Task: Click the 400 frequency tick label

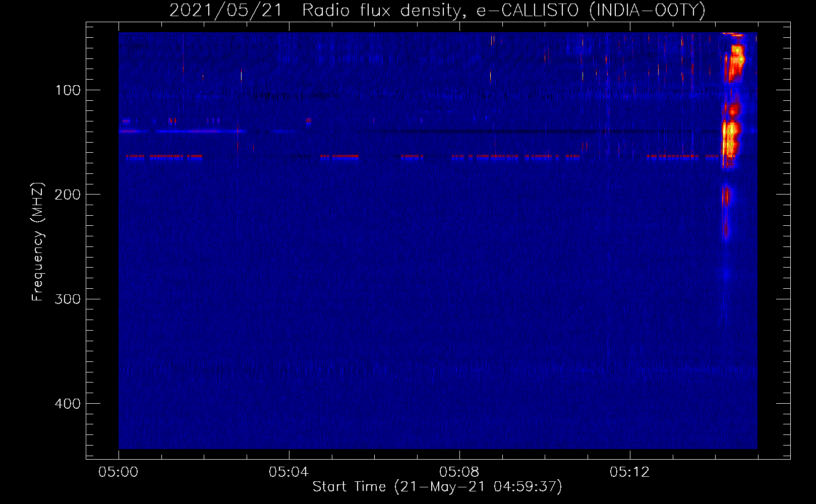Action: pyautogui.click(x=68, y=404)
